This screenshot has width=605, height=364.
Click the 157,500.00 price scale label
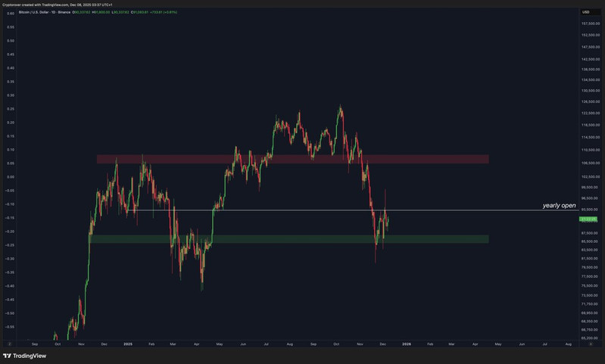pyautogui.click(x=590, y=23)
